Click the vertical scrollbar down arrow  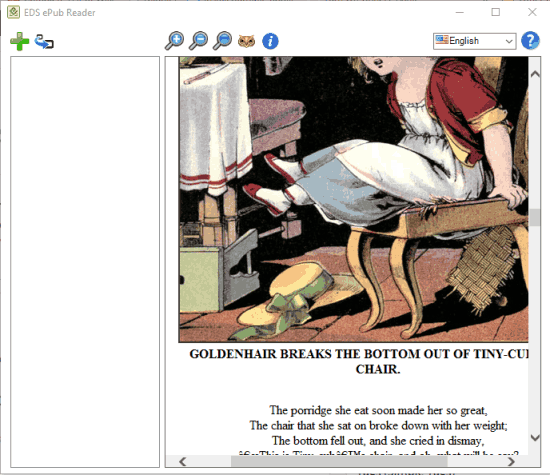535,437
